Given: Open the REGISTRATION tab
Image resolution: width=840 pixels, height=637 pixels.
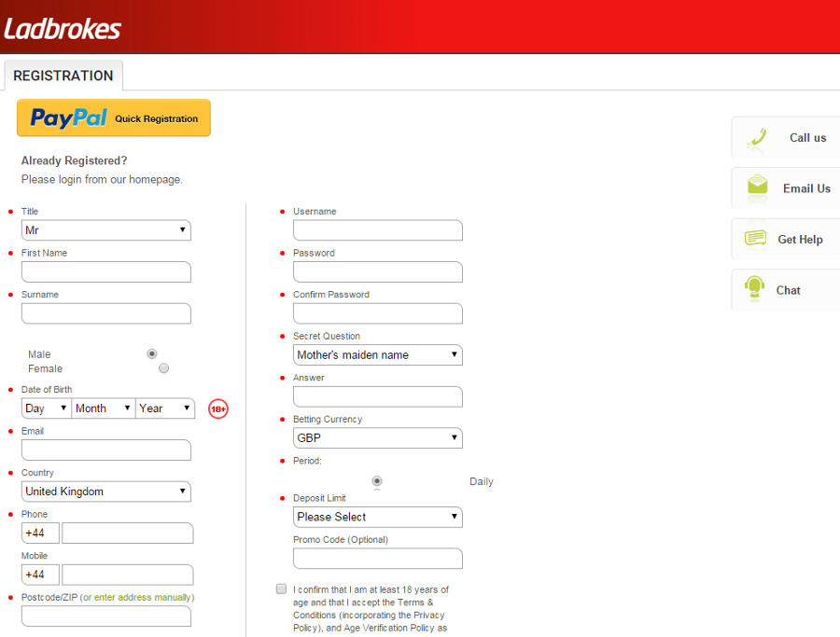Looking at the screenshot, I should point(63,76).
